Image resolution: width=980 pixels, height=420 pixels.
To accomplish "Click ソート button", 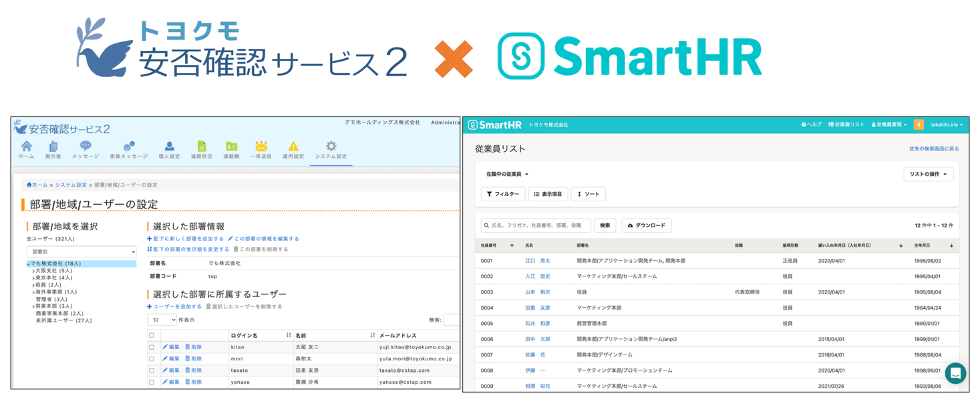I will click(588, 194).
